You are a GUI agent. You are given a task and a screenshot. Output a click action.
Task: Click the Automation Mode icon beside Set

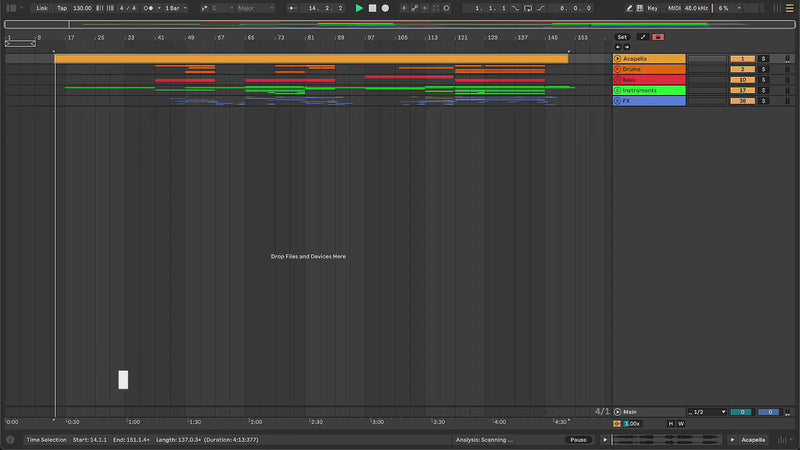coord(642,37)
